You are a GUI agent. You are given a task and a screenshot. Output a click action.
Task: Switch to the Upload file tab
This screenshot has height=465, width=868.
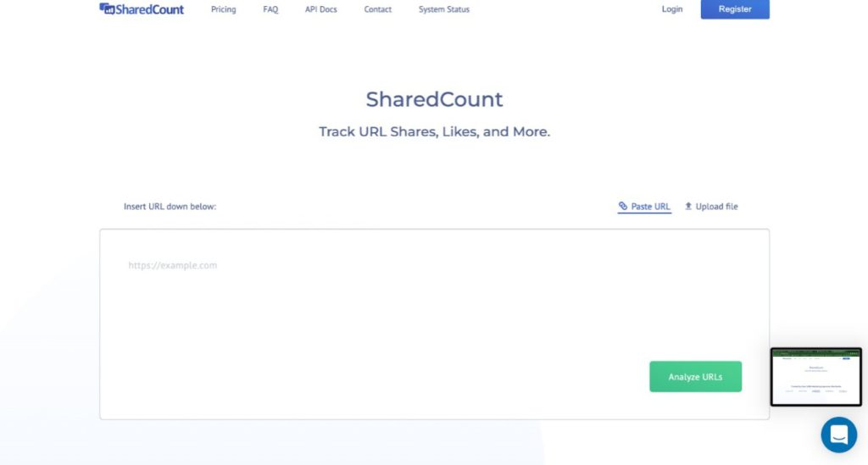click(x=716, y=206)
